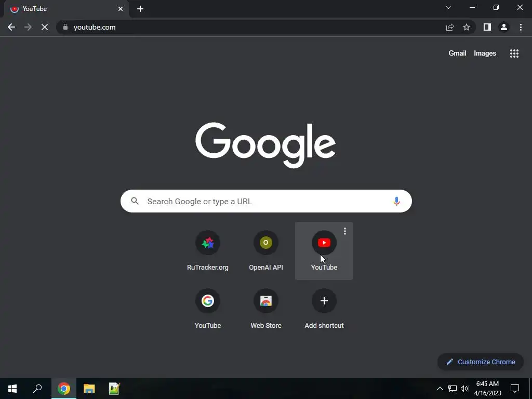Click Customize Chrome button

(481, 362)
